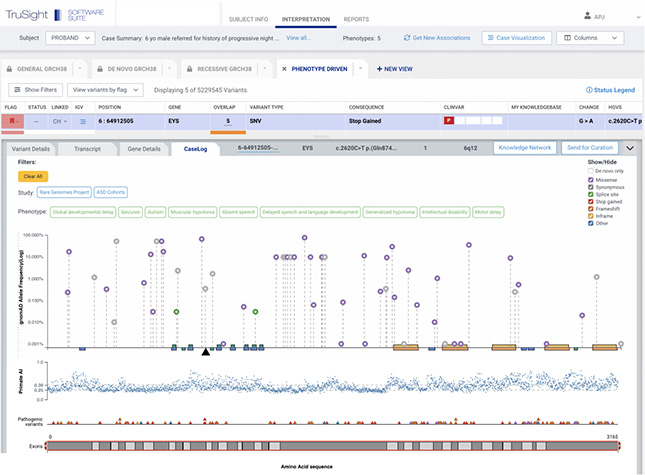645x475 pixels.
Task: Click the red flag icon on EYS row
Action: pos(11,120)
